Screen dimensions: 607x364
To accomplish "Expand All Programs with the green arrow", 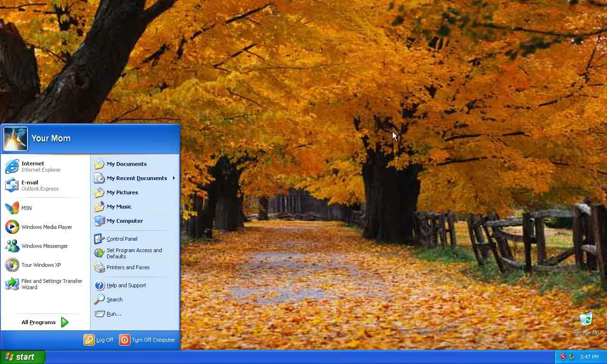I will pos(64,322).
